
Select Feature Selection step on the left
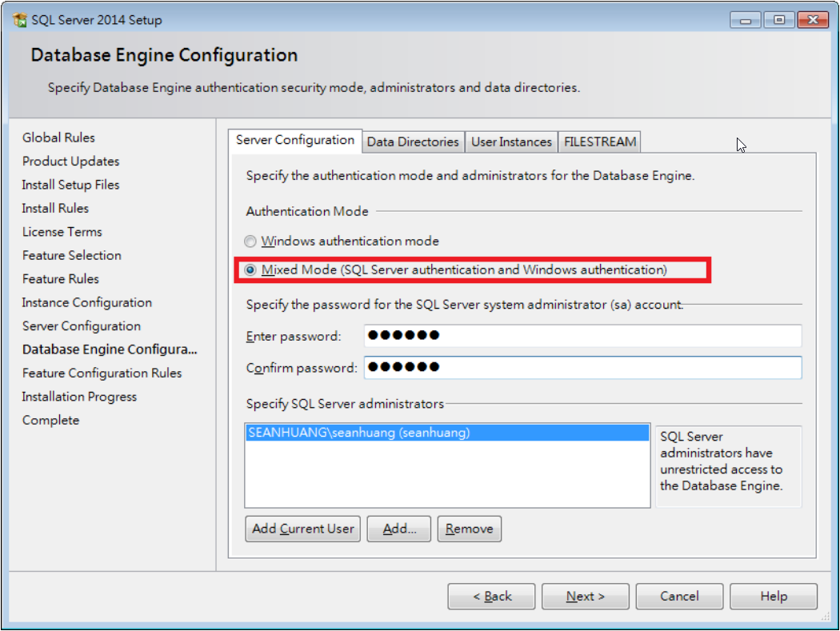[71, 255]
